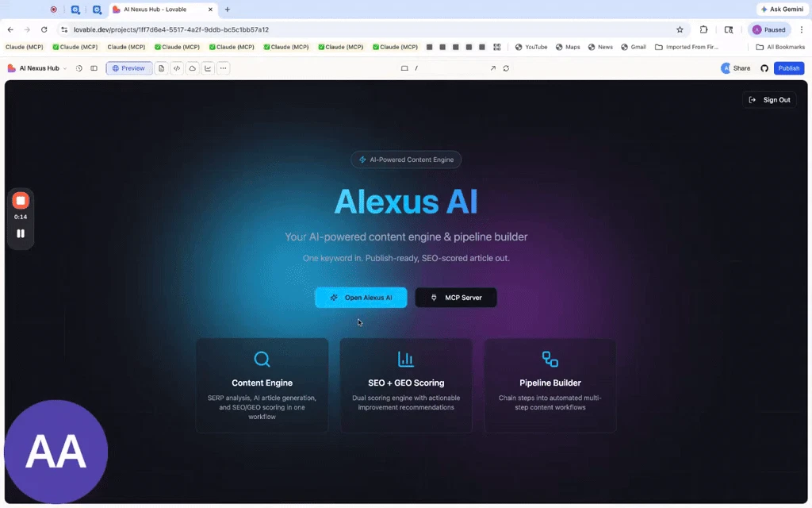Pause the screen recording
The width and height of the screenshot is (812, 508).
[x=21, y=234]
